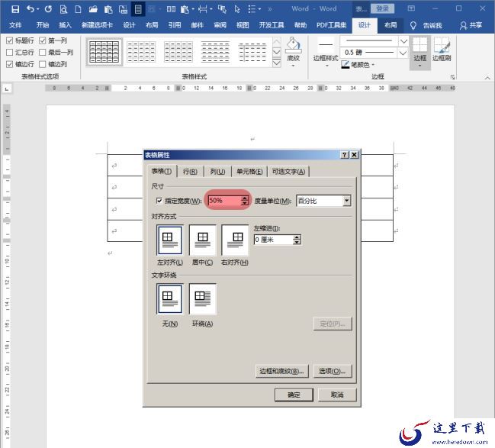Enable the 汇总行 total row checkbox
Screen dimensions: 495x448
(x=10, y=52)
